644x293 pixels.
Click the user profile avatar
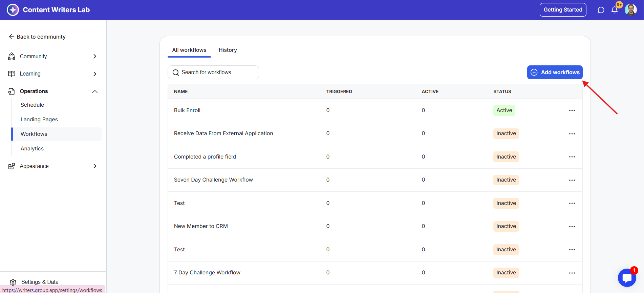tap(630, 10)
